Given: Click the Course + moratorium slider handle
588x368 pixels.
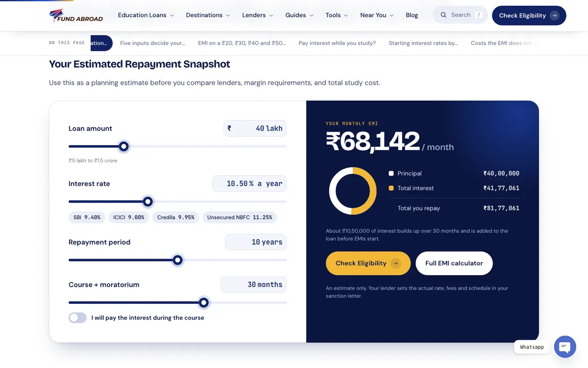Looking at the screenshot, I should click(204, 303).
